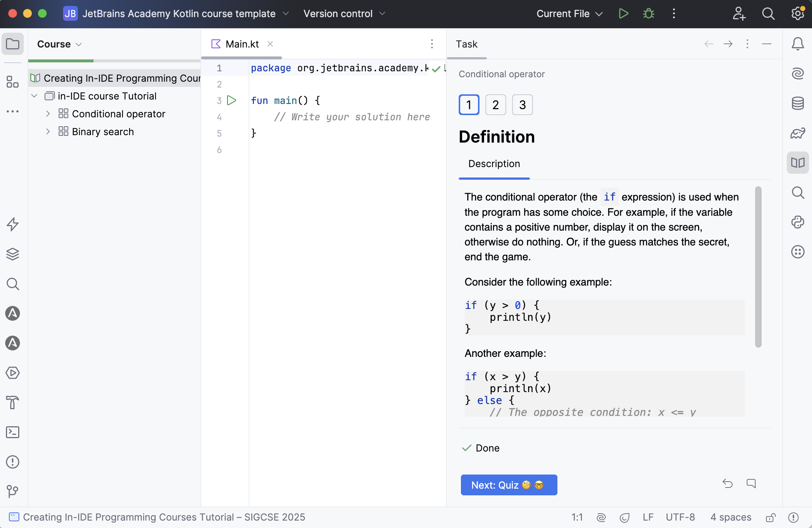Viewport: 812px width, 528px height.
Task: Open the AI Assistant spiral icon in right sidebar
Action: pos(798,74)
